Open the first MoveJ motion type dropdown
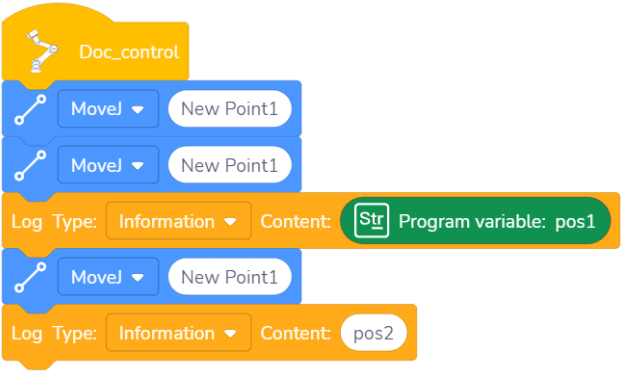 click(x=108, y=109)
